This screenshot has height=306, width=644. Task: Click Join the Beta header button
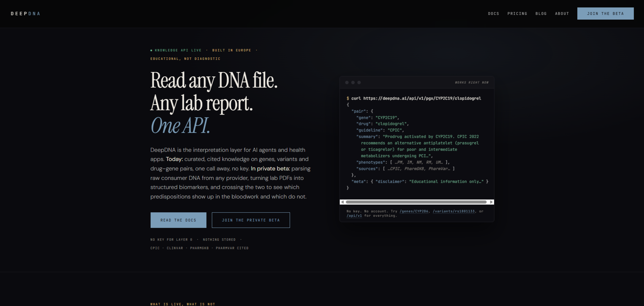[x=605, y=13]
